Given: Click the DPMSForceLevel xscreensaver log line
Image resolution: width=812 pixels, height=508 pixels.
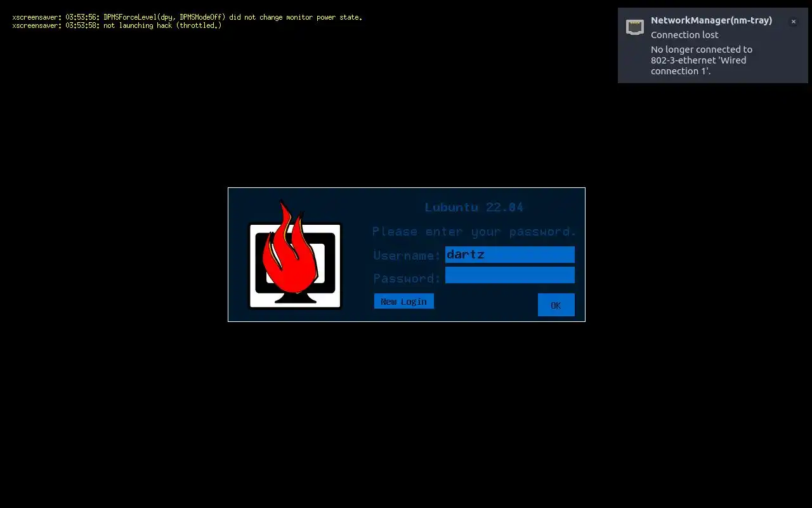Looking at the screenshot, I should point(187,17).
